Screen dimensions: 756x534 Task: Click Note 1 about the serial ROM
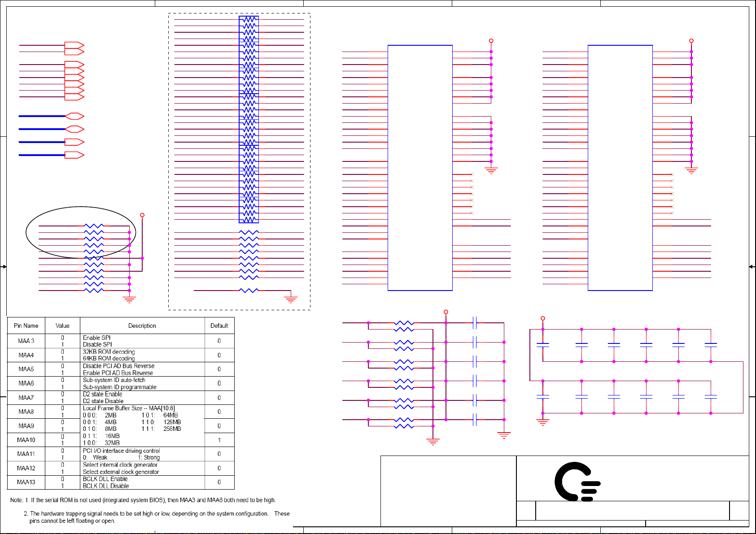143,500
